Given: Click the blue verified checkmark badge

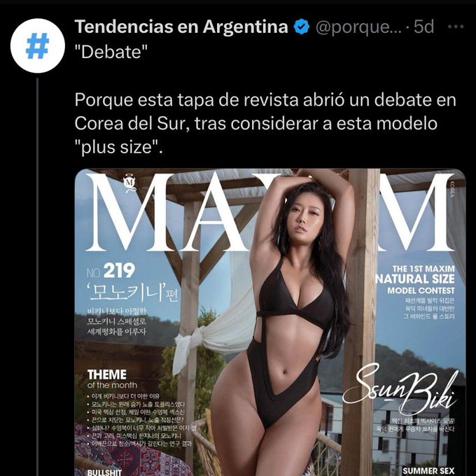Looking at the screenshot, I should click(302, 27).
